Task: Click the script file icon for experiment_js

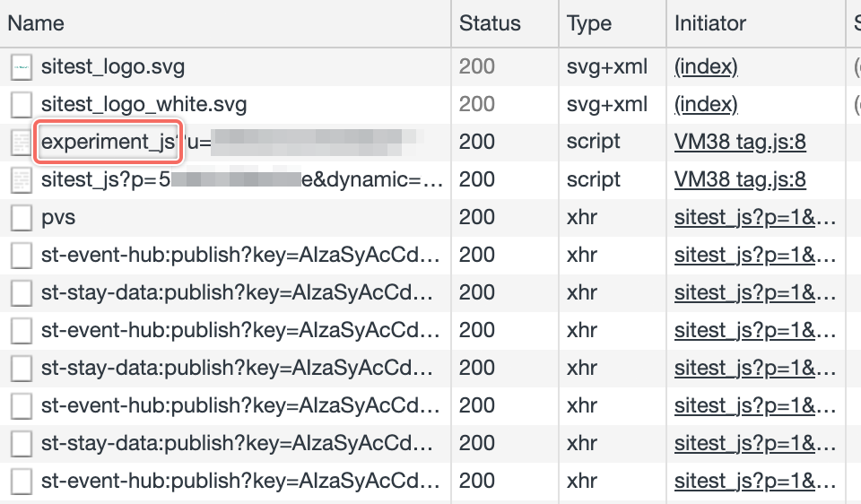Action: coord(22,143)
